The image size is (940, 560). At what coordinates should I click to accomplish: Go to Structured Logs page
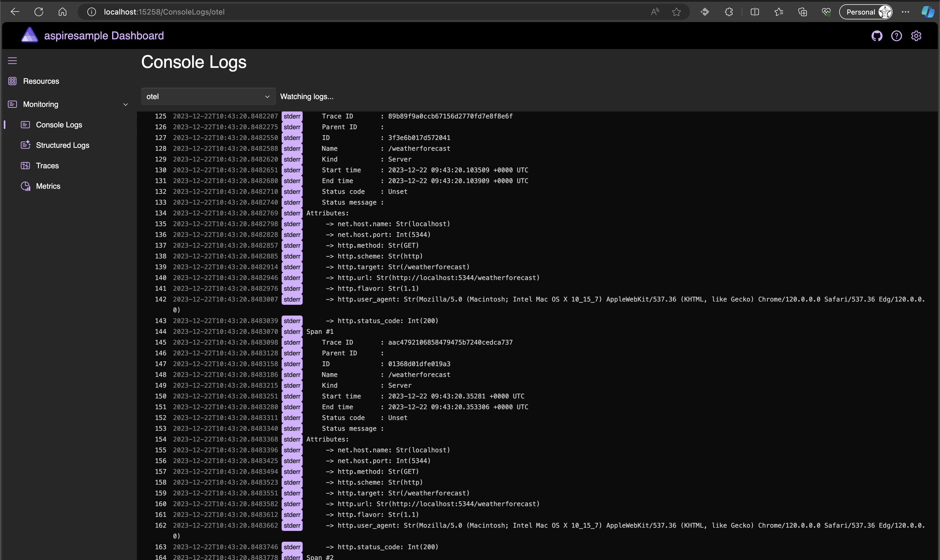[x=63, y=145]
